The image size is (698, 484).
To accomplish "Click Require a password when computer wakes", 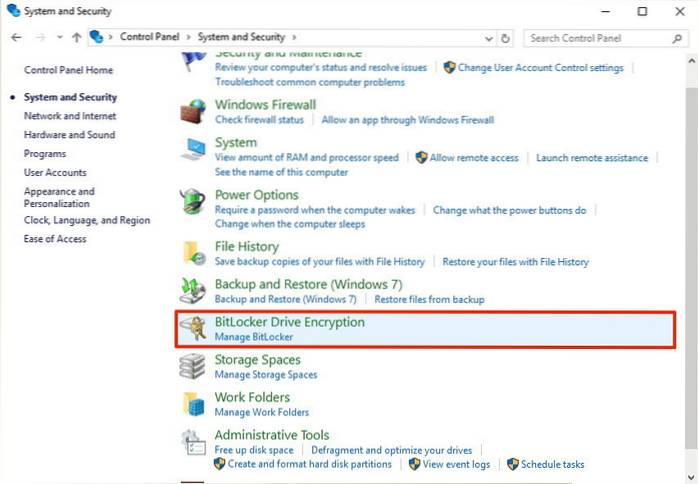I will [x=315, y=210].
